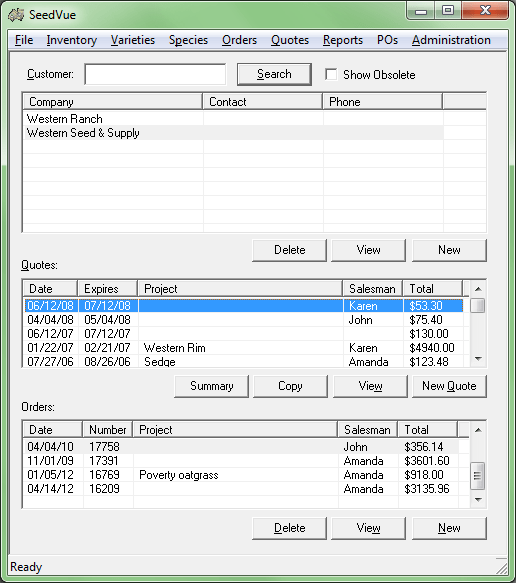Open the Inventory menu

pyautogui.click(x=72, y=40)
